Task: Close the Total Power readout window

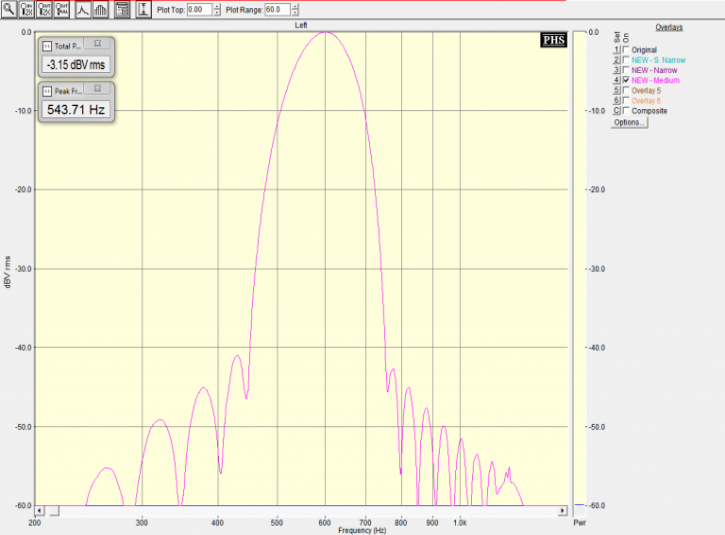Action: coord(97,44)
